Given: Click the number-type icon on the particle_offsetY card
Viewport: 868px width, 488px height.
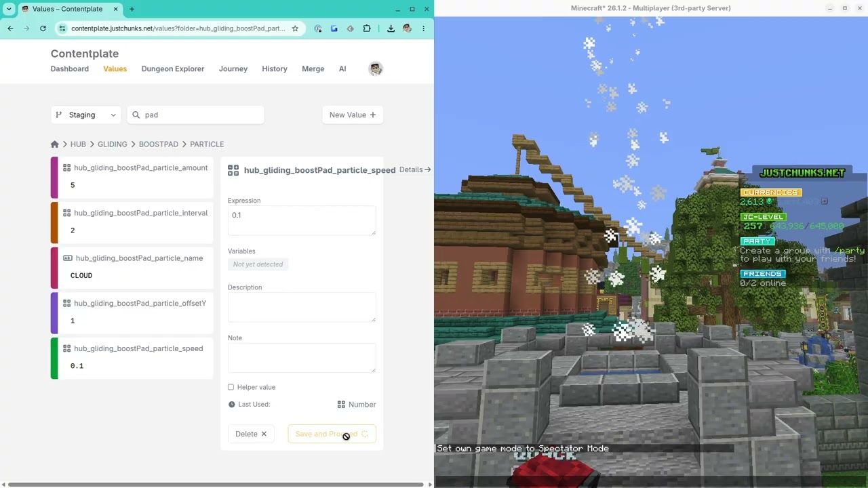Looking at the screenshot, I should [x=66, y=303].
